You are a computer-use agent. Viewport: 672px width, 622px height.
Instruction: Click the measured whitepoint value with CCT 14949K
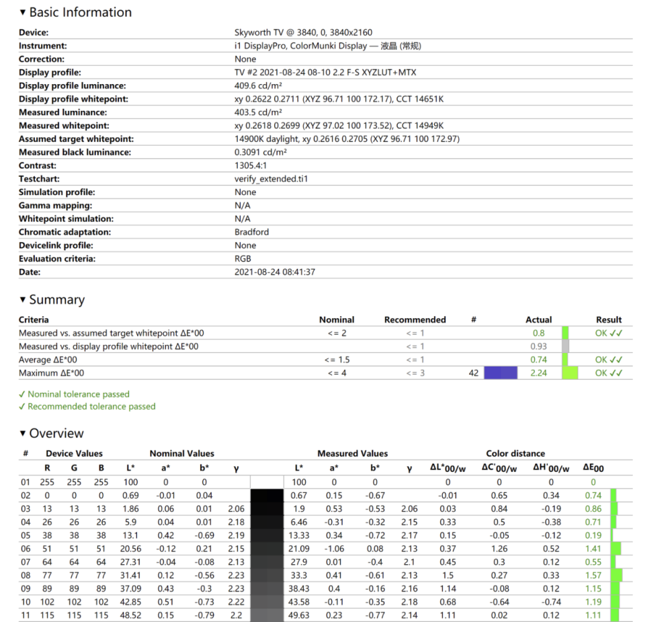[x=339, y=126]
